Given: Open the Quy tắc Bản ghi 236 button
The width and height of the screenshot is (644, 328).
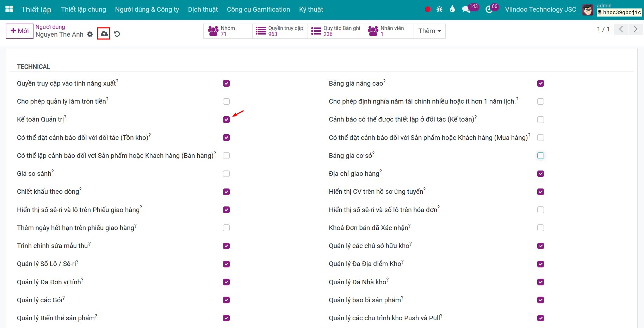Looking at the screenshot, I should point(336,31).
